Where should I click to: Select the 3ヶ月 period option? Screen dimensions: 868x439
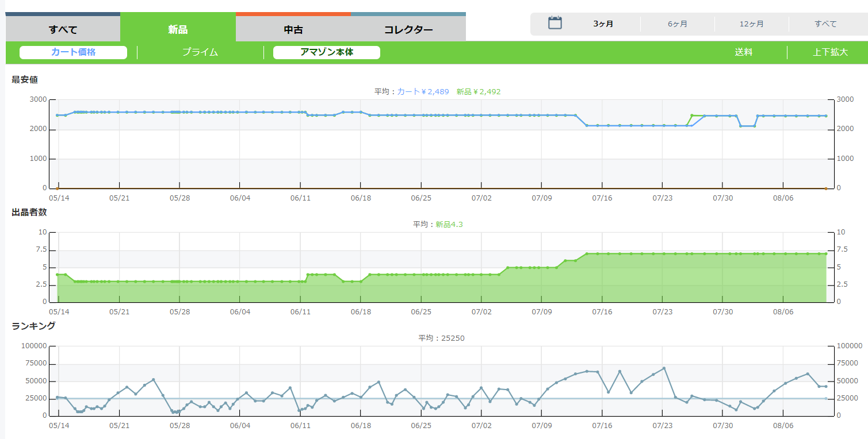[x=603, y=24]
